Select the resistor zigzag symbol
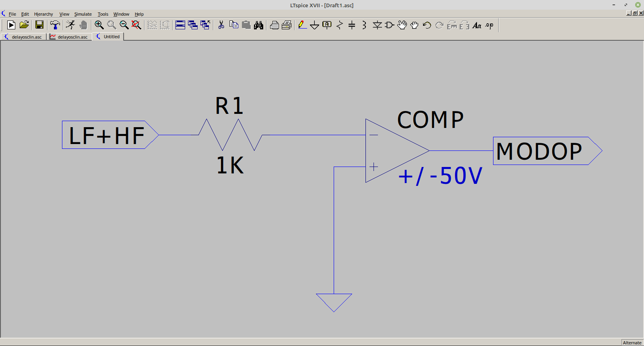Image resolution: width=644 pixels, height=346 pixels. click(x=230, y=135)
